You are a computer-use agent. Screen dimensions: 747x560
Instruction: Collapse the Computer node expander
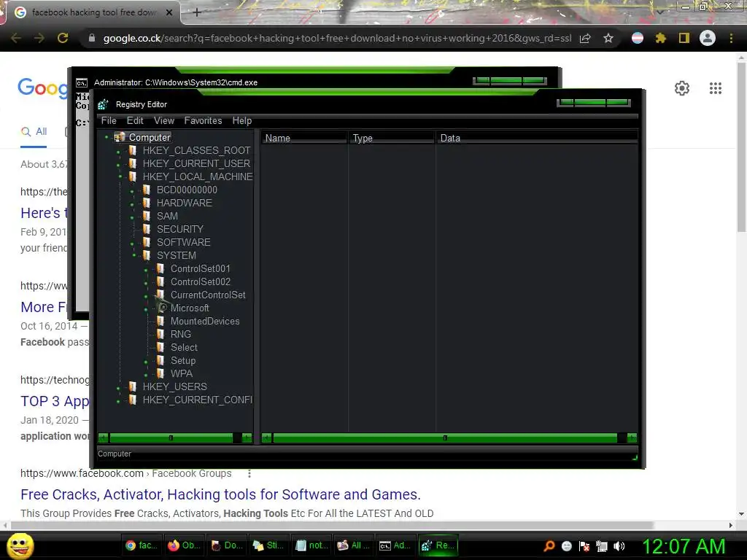click(x=107, y=137)
